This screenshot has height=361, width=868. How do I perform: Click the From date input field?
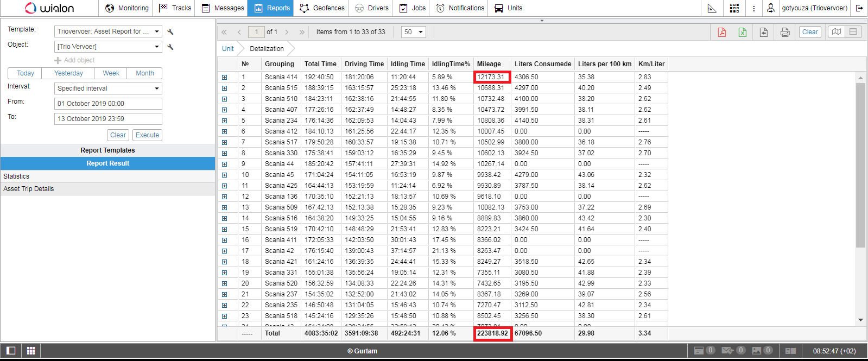(108, 104)
